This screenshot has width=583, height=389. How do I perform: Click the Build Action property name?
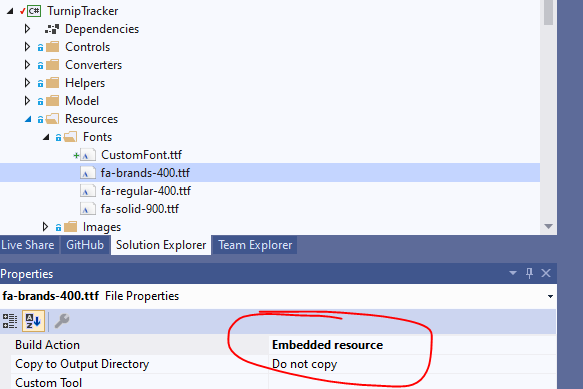[48, 345]
